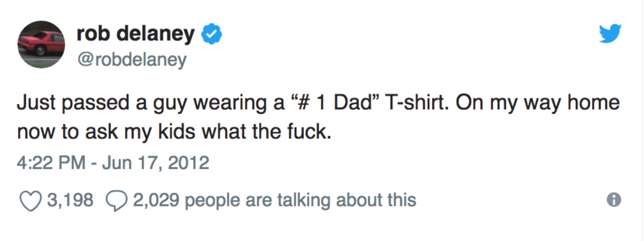Open '2,029 people are talking about this'
The image size is (644, 241).
274,200
